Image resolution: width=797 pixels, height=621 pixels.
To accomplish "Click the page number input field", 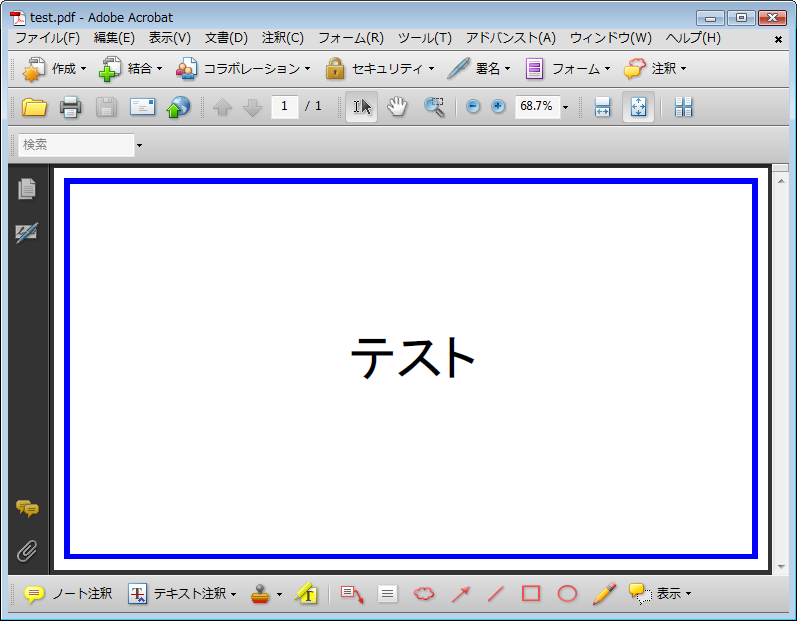I will point(285,107).
